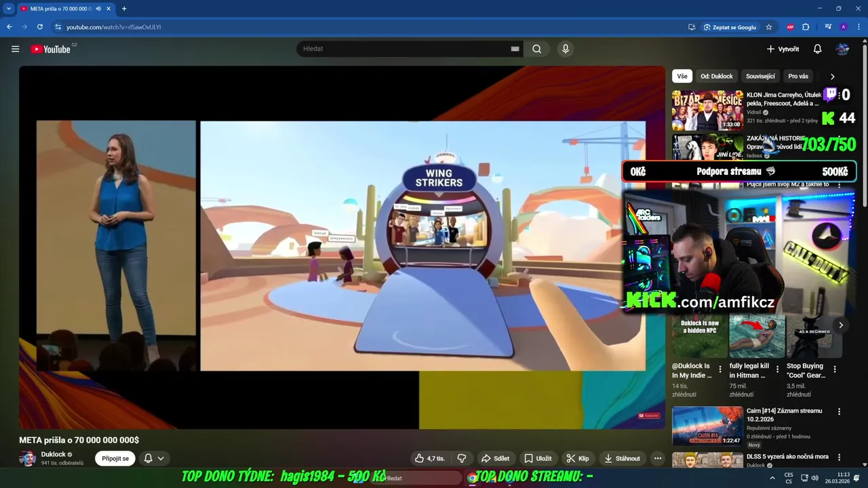Open 'fully legal kill in Hitman' short
This screenshot has width=868, height=488.
tap(757, 335)
